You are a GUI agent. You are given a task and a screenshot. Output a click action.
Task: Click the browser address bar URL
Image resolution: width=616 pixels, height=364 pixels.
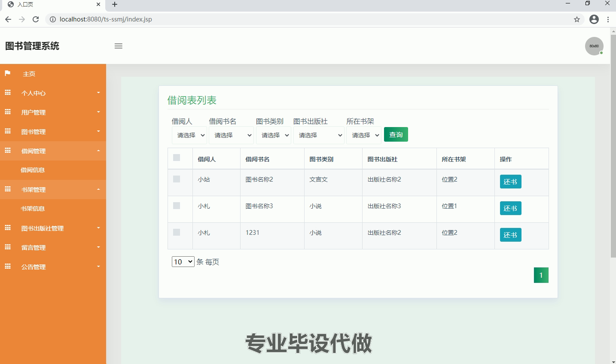(106, 19)
